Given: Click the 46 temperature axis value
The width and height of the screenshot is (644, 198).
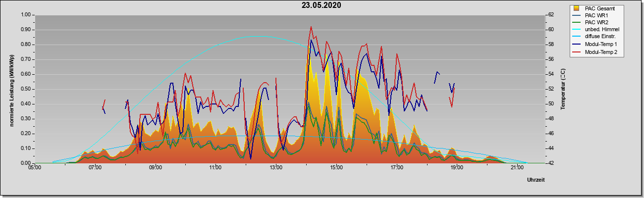Looking at the screenshot, I should click(x=550, y=134).
